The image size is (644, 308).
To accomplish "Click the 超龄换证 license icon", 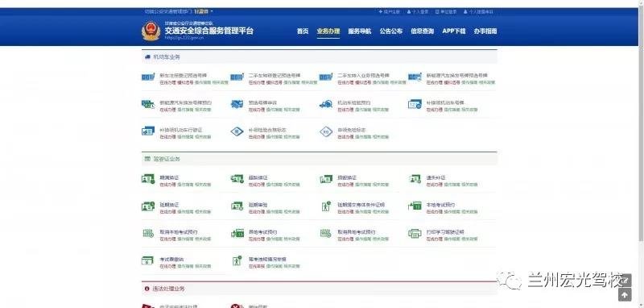I will click(x=237, y=179).
